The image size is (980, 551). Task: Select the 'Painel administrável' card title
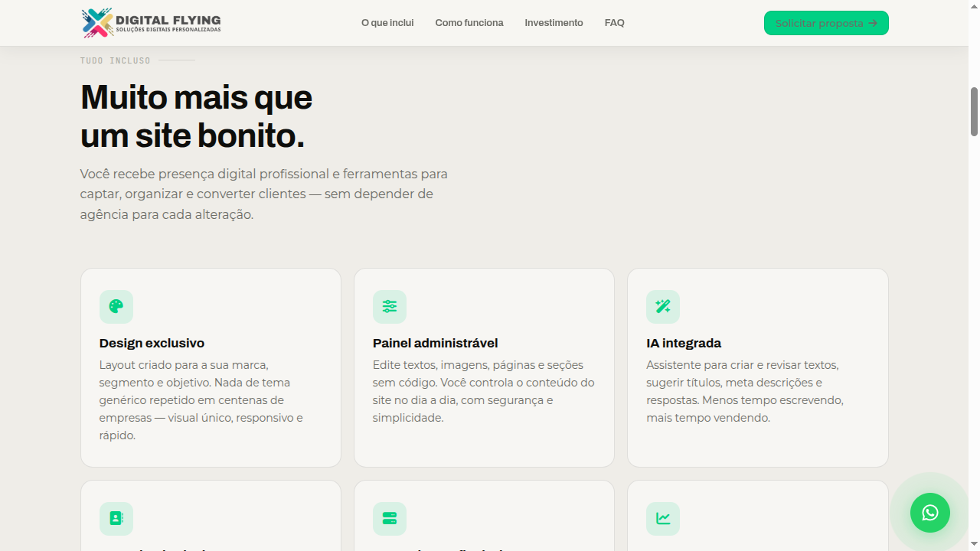436,343
